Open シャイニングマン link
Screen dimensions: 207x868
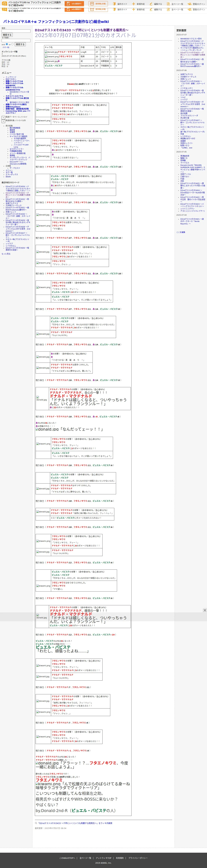pyautogui.click(x=187, y=209)
